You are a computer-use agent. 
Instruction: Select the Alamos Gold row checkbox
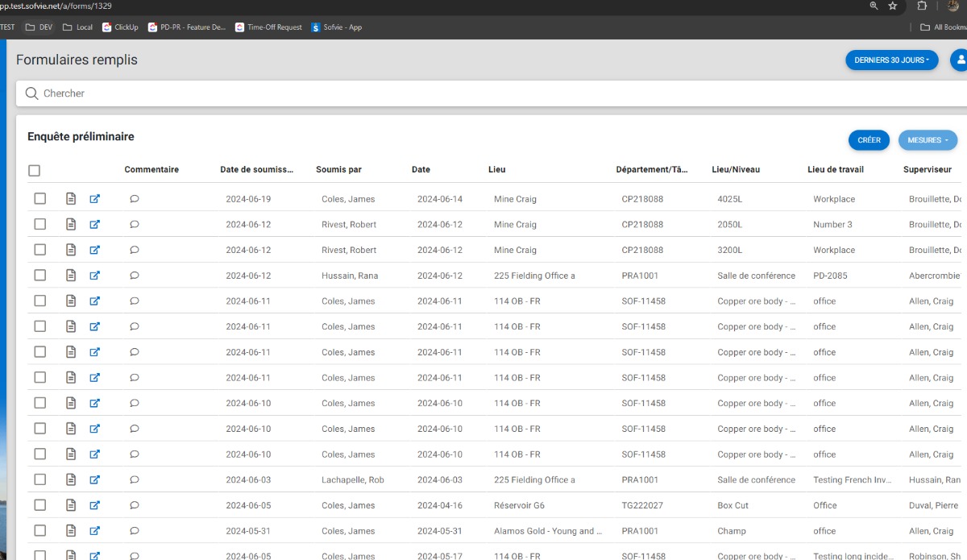(x=40, y=531)
